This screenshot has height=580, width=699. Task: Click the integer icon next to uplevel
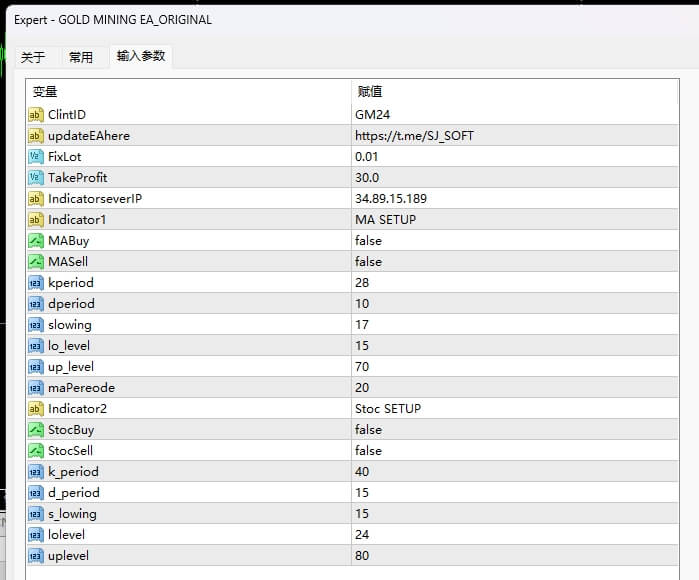pyautogui.click(x=36, y=555)
